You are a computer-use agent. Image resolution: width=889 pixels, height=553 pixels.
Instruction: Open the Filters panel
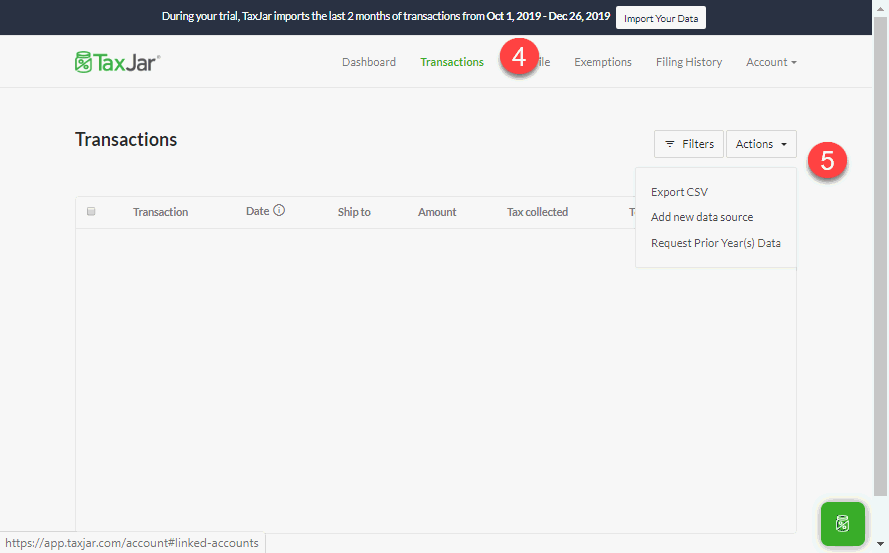[x=688, y=144]
